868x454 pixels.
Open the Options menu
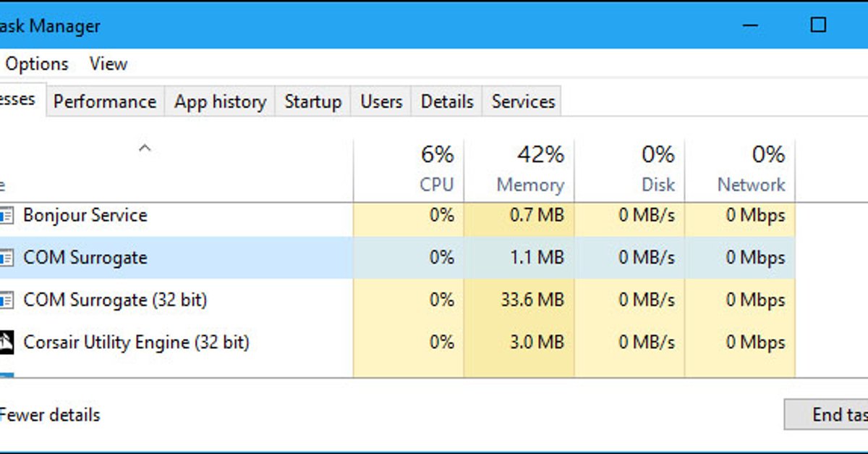pos(37,64)
